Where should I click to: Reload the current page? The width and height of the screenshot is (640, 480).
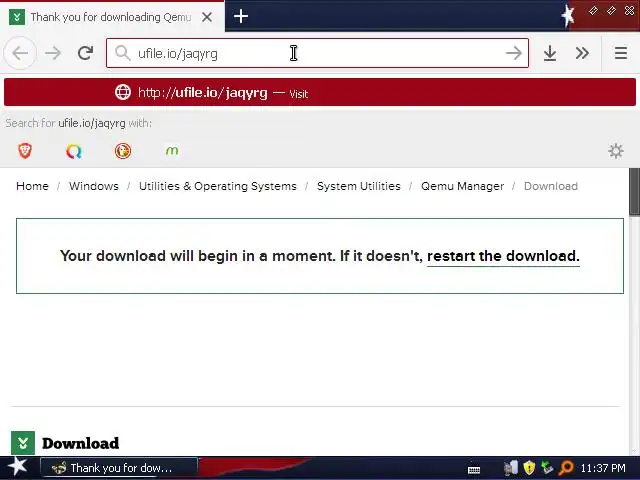[x=85, y=53]
